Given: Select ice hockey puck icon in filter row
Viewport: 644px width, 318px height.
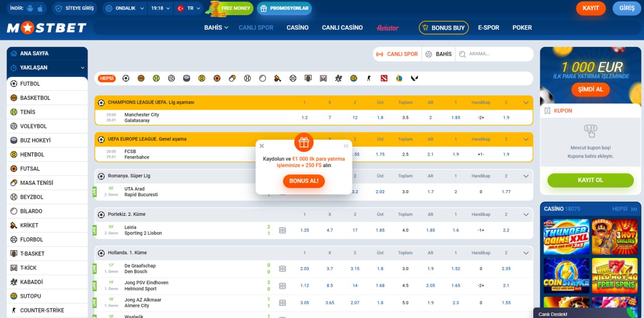Looking at the screenshot, I should click(187, 78).
